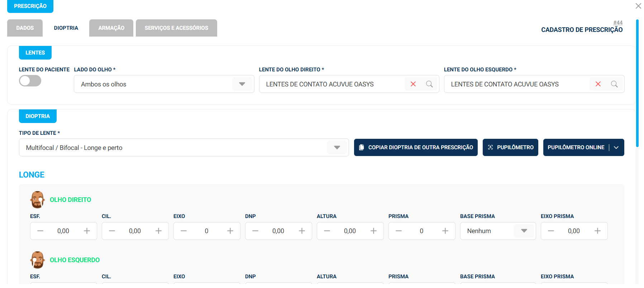Search for a left eye lens
This screenshot has height=288, width=644.
(x=614, y=84)
